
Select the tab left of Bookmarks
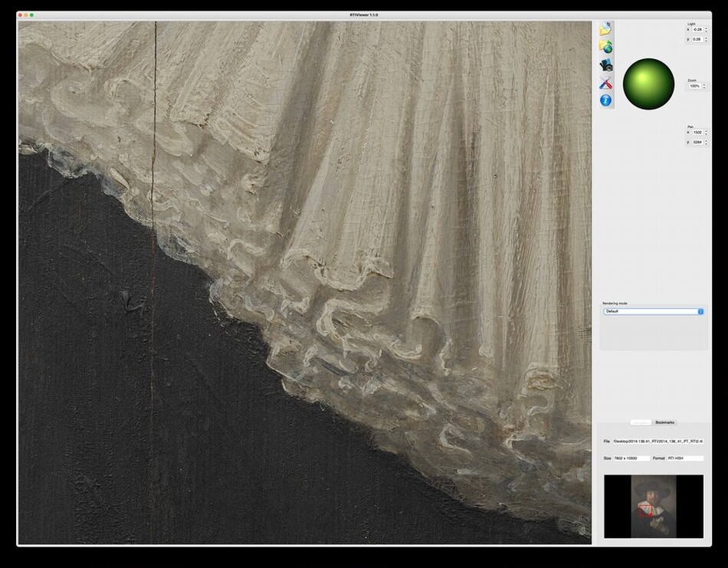(x=641, y=422)
